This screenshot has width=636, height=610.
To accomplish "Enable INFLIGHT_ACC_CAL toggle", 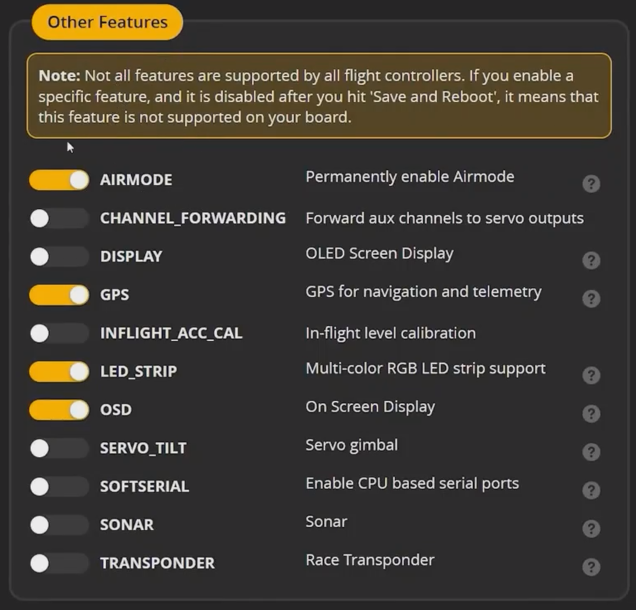I will (x=59, y=333).
